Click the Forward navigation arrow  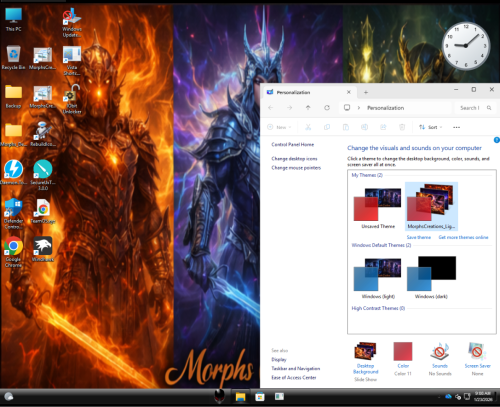click(289, 108)
